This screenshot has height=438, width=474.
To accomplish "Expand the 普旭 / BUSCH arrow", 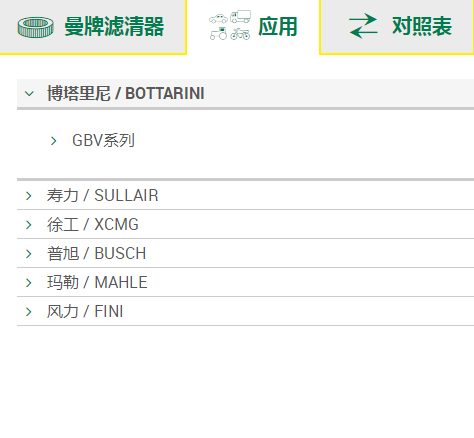I will [29, 254].
